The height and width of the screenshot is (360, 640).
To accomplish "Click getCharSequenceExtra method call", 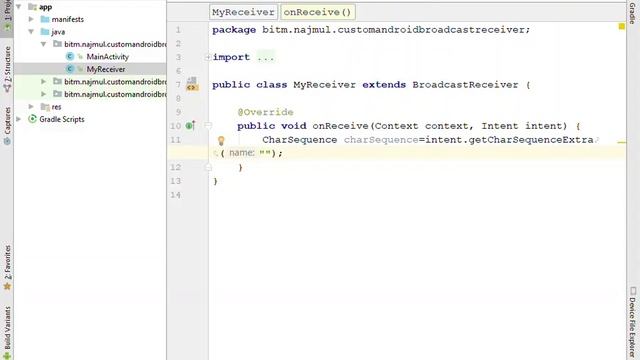I will point(531,140).
